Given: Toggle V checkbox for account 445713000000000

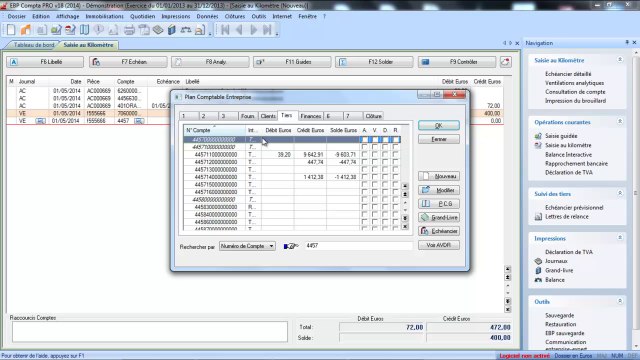Looking at the screenshot, I should pyautogui.click(x=374, y=169).
